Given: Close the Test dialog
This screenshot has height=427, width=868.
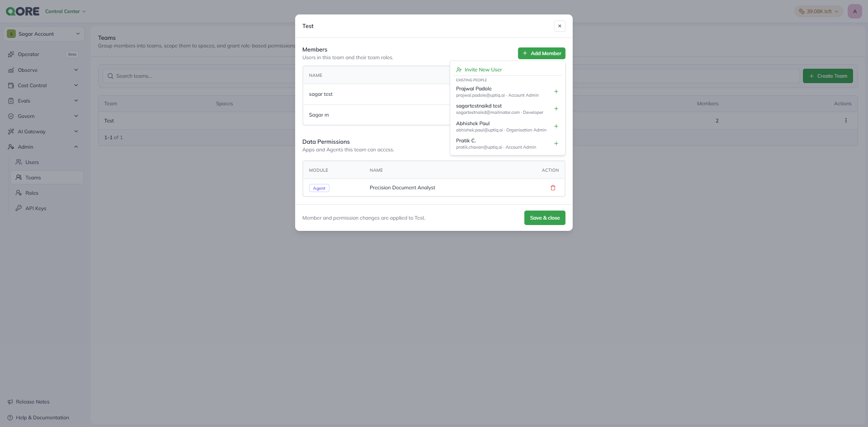Looking at the screenshot, I should [x=560, y=26].
